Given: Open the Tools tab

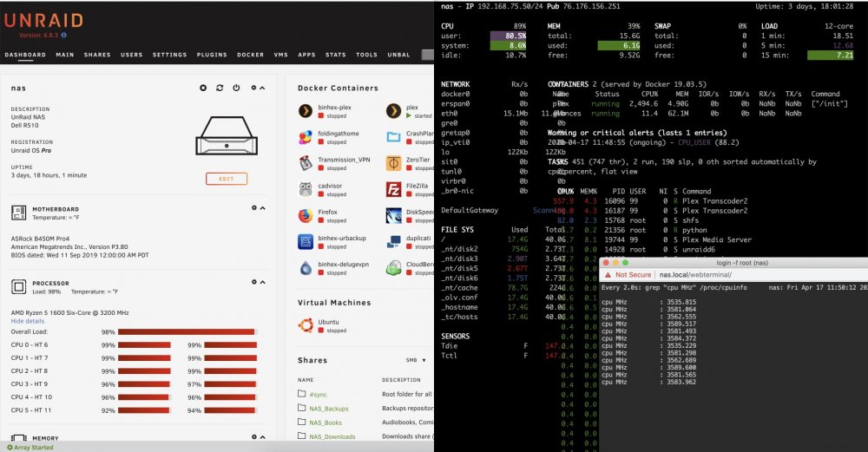Looking at the screenshot, I should pyautogui.click(x=366, y=55).
